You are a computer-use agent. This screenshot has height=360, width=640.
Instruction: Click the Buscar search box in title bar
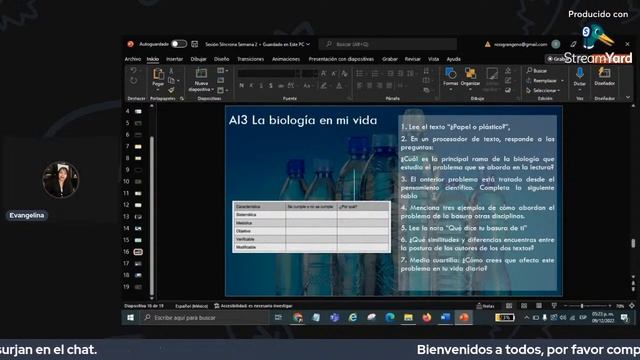[x=388, y=44]
